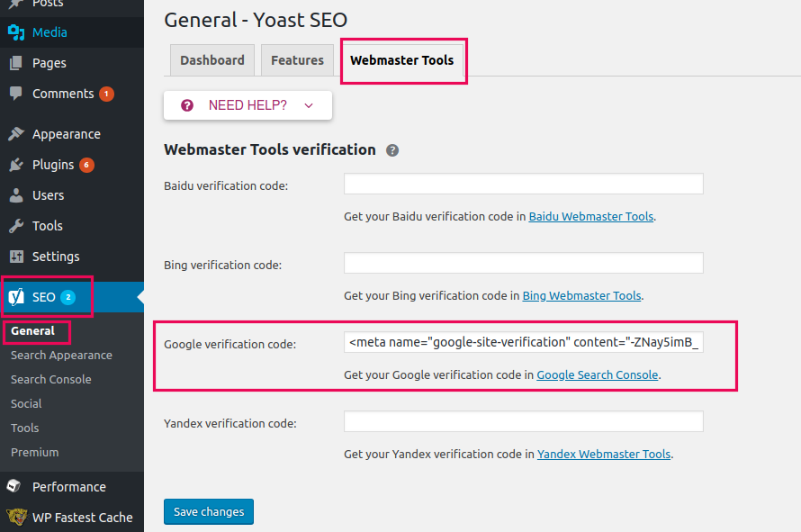The width and height of the screenshot is (801, 532).
Task: Click the Users person icon
Action: 16,195
